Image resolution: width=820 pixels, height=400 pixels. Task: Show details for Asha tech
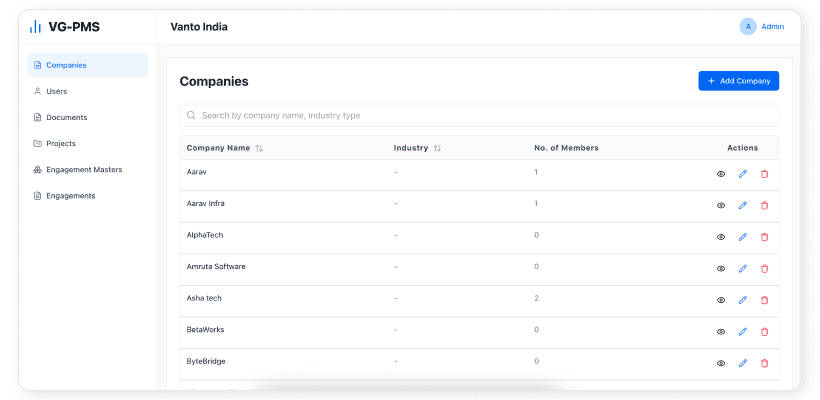[721, 300]
